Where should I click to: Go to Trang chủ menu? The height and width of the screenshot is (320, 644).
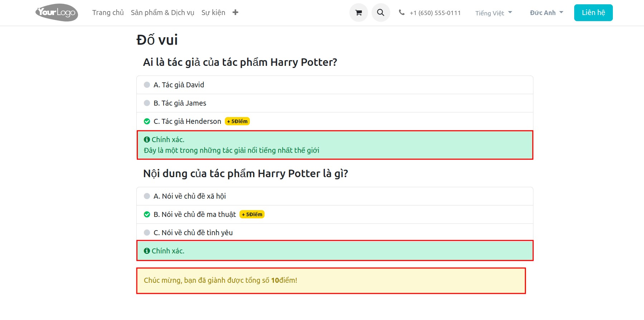click(108, 13)
